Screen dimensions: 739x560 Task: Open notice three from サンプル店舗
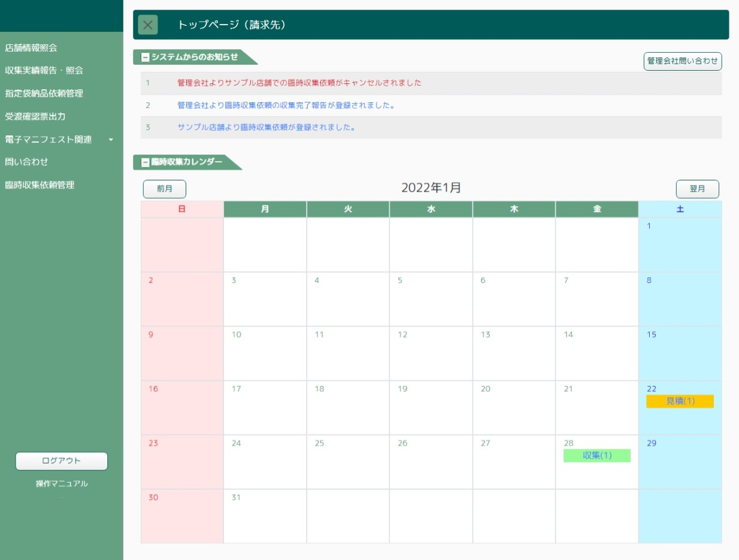(x=266, y=128)
